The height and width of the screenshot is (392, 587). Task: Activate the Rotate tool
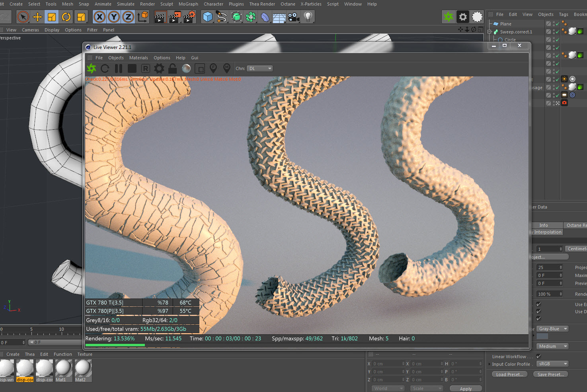66,17
